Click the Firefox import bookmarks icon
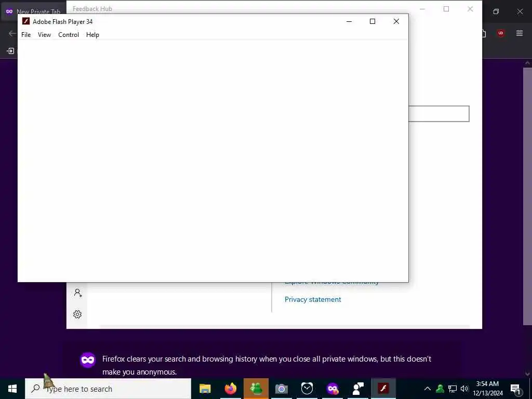 10,51
